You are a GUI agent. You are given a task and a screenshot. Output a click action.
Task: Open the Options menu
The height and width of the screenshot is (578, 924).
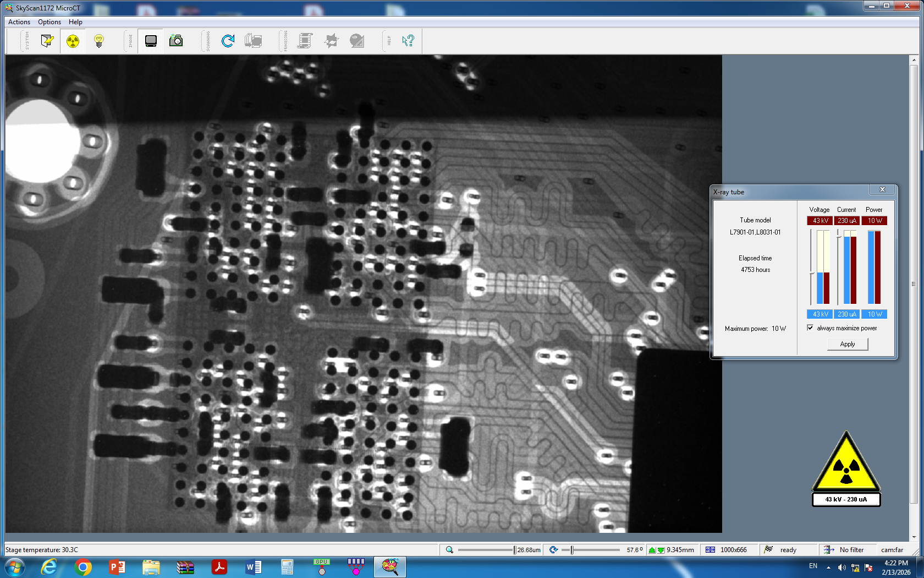[x=50, y=22]
